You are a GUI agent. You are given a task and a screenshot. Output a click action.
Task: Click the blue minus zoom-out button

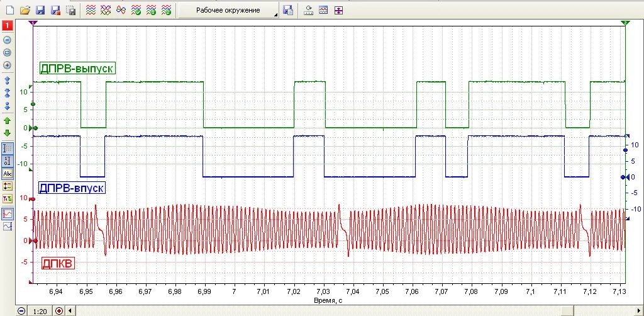pyautogui.click(x=7, y=40)
